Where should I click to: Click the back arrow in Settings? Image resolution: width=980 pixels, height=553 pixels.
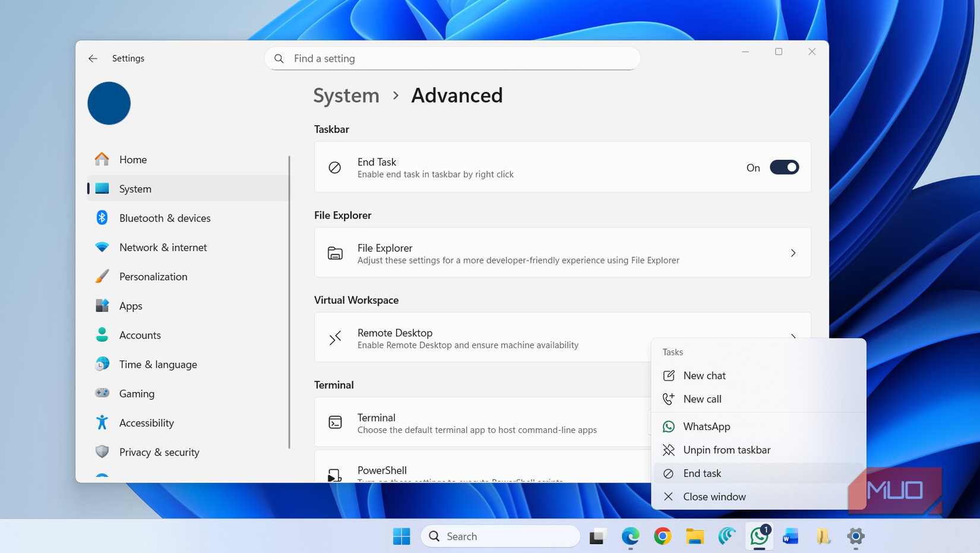(x=93, y=58)
